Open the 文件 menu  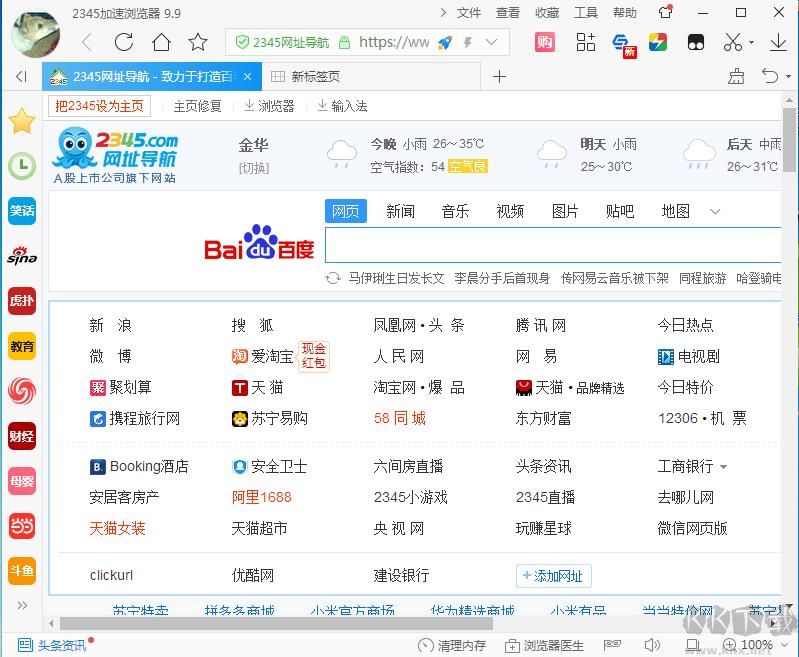(469, 13)
